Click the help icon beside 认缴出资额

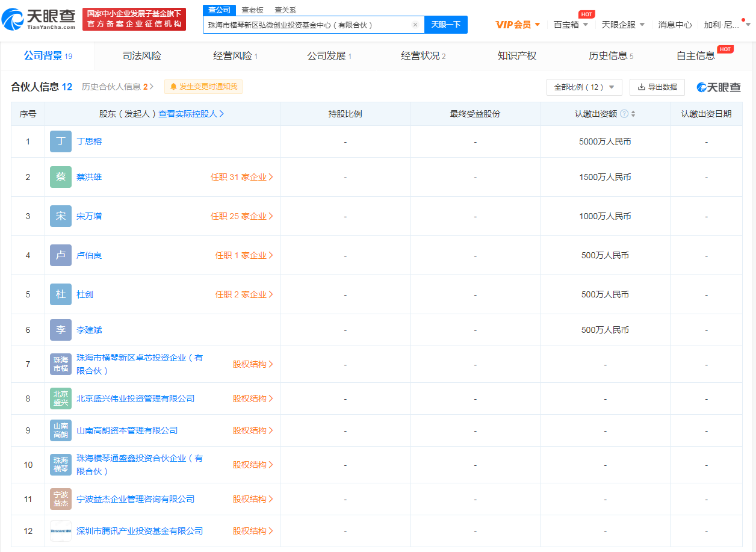(624, 114)
